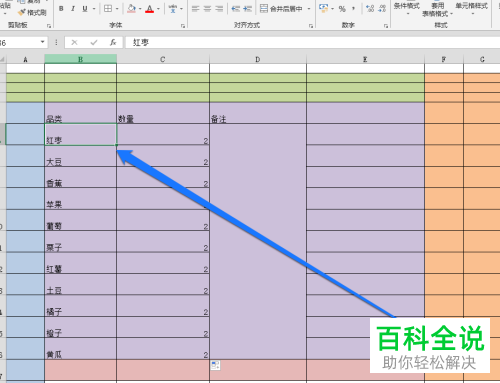The width and height of the screenshot is (500, 383).
Task: Open number (数字) dialog launcher
Action: tap(386, 26)
